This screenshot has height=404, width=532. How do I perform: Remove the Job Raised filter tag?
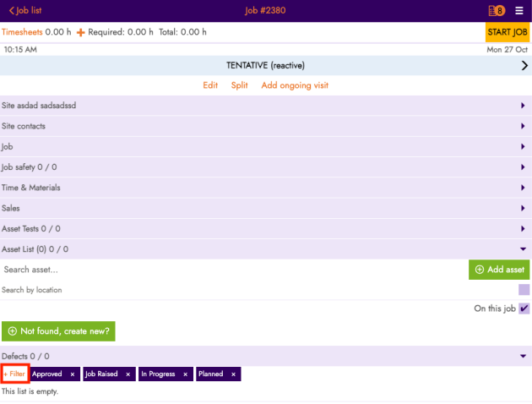coord(128,374)
